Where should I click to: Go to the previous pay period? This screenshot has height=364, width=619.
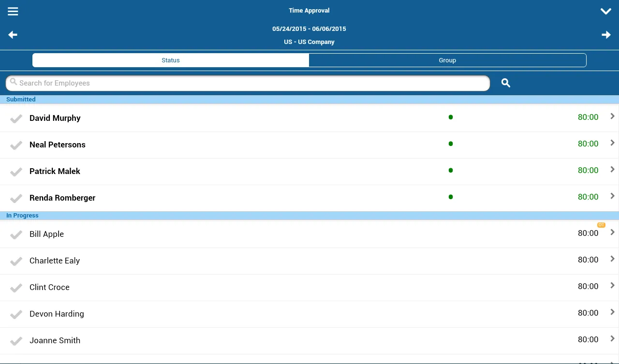pos(13,35)
